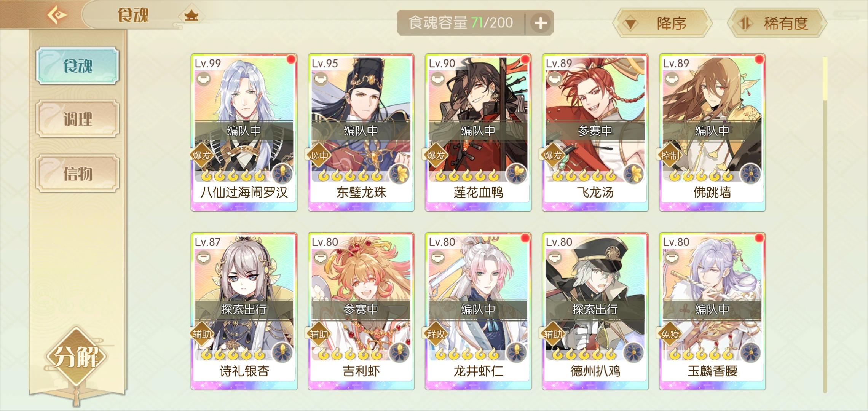Viewport: 868px width, 411px height.
Task: Tap the 控制 badge on 佛跳墙
Action: [670, 155]
